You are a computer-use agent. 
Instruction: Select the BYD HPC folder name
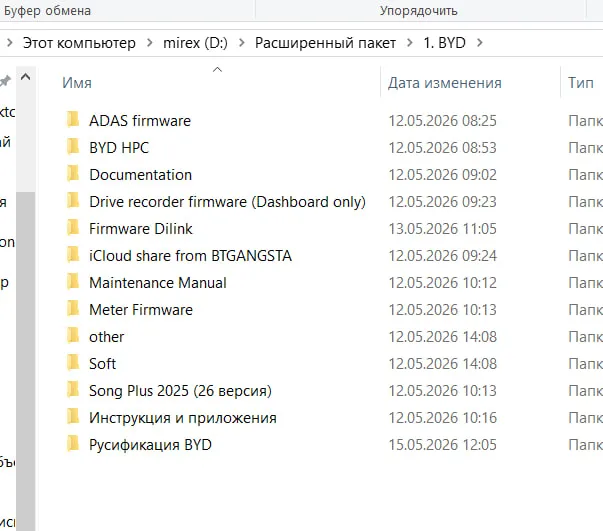point(119,148)
